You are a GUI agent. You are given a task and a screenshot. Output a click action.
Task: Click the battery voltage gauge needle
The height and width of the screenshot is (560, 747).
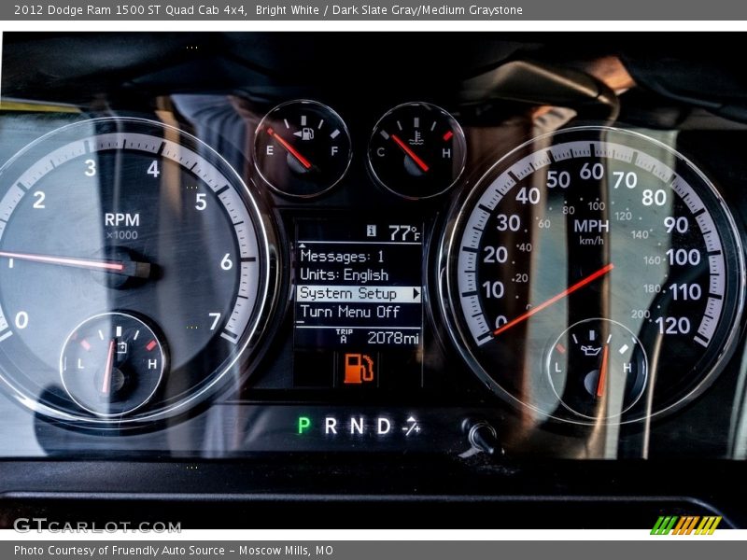pyautogui.click(x=108, y=366)
